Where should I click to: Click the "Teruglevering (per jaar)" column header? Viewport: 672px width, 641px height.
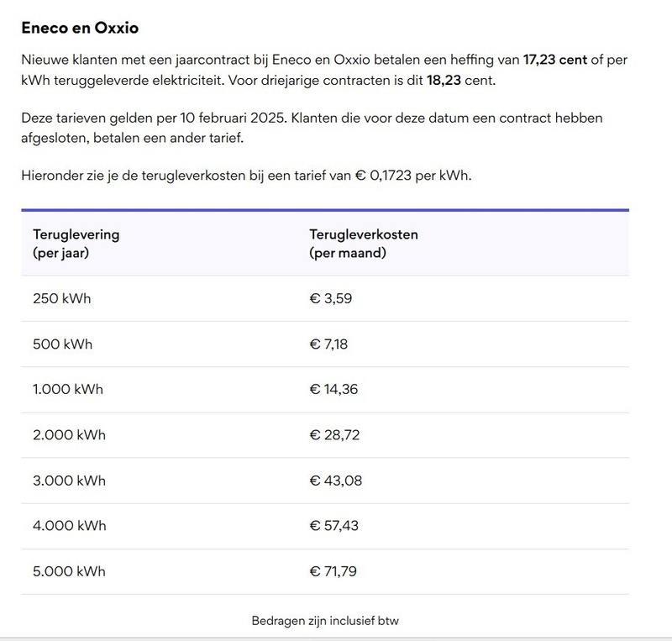pos(76,243)
